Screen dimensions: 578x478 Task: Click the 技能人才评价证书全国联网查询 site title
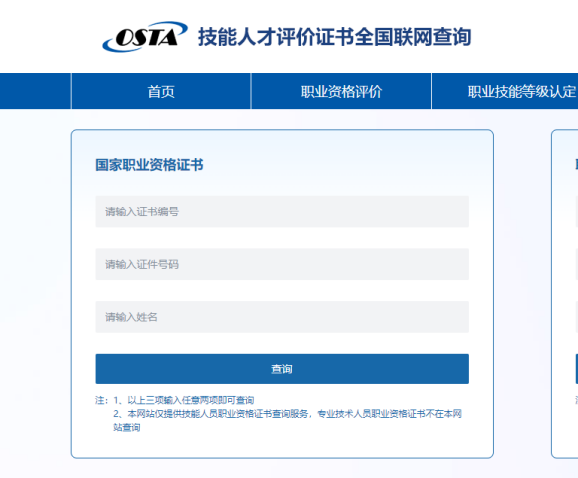pos(335,37)
